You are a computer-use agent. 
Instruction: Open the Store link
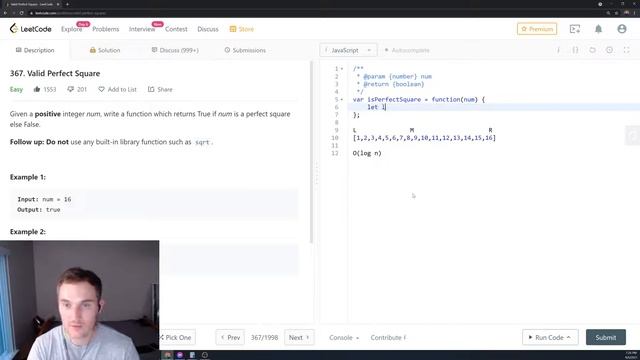[242, 29]
